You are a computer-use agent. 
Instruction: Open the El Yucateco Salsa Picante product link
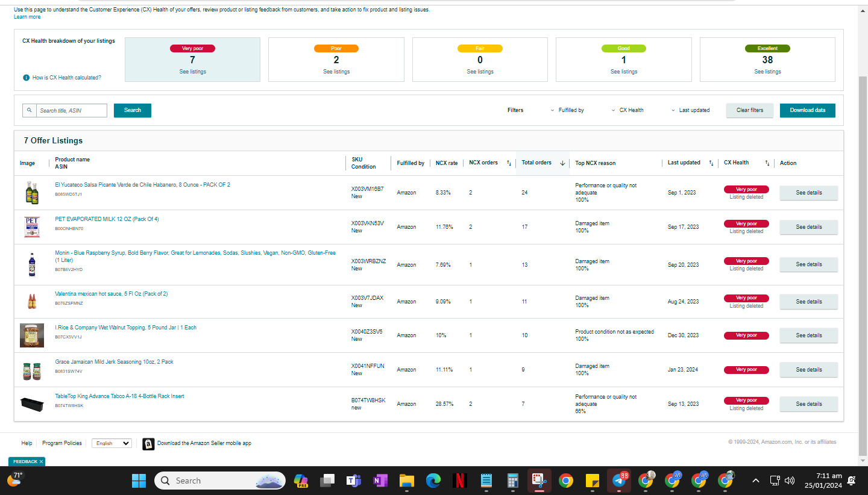[x=142, y=185]
